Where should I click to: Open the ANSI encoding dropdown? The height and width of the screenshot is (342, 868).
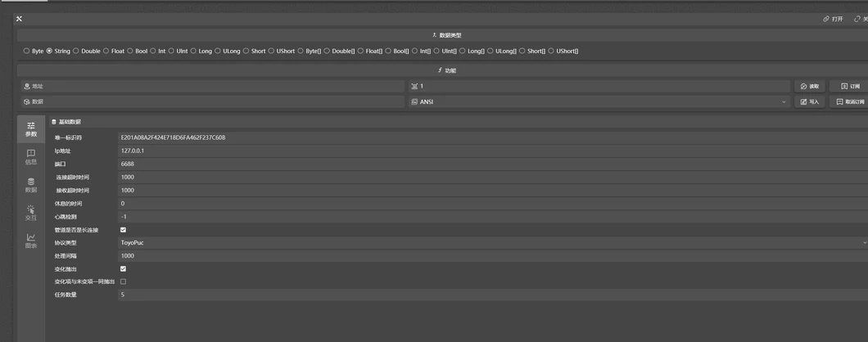click(599, 101)
